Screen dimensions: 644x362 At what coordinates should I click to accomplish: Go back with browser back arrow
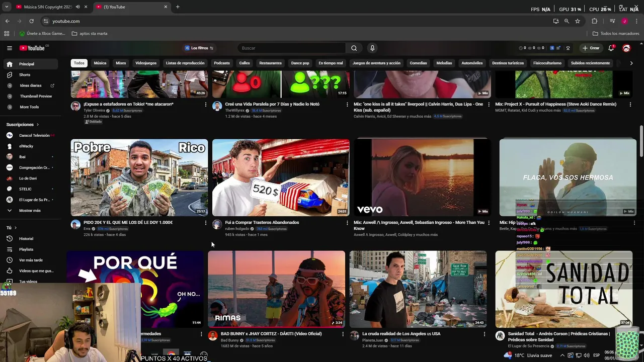[x=7, y=21]
